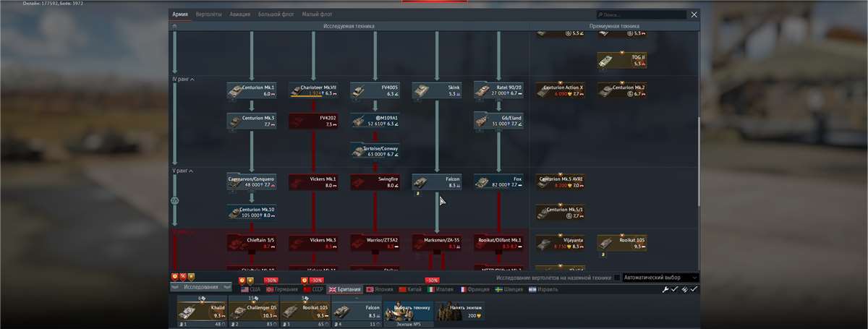Select the СССР nation flag
The image size is (868, 329).
point(313,289)
